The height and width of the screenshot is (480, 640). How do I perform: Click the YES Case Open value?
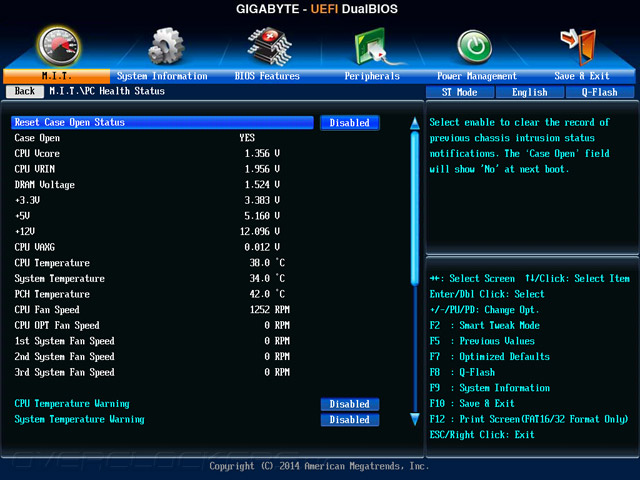[x=247, y=138]
